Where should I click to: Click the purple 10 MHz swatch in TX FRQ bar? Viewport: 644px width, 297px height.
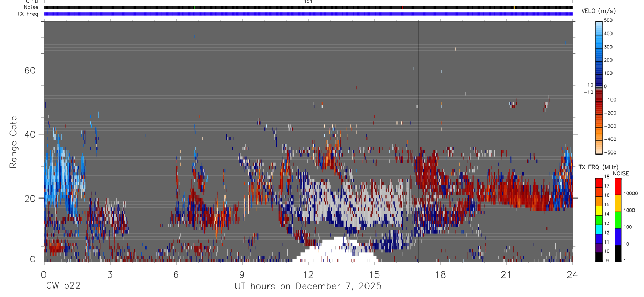[599, 247]
